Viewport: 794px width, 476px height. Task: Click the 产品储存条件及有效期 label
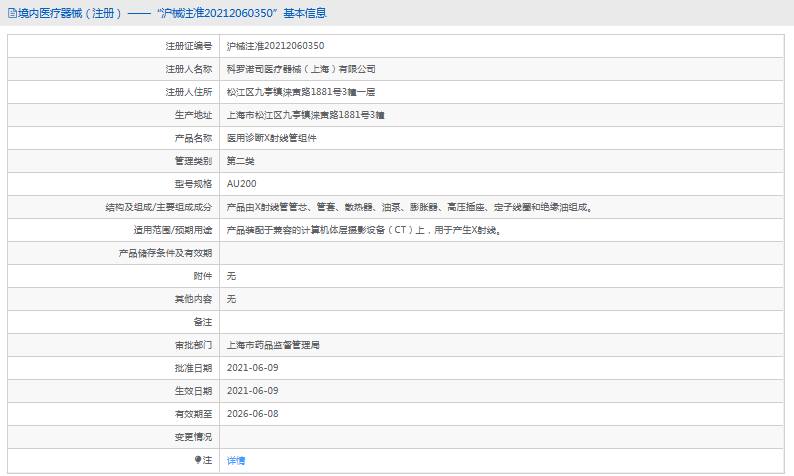point(165,253)
